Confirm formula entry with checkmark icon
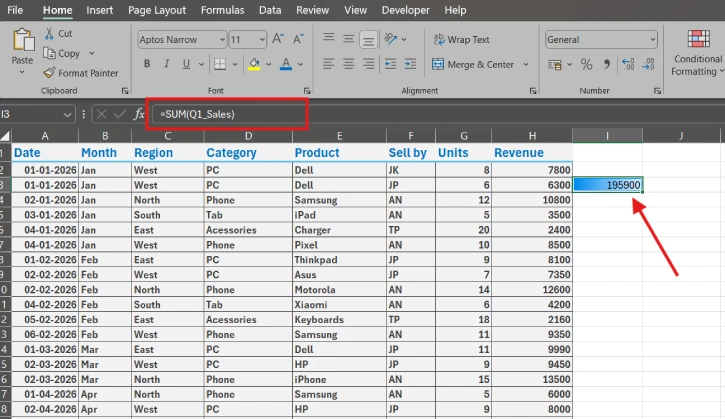The image size is (725, 419). click(x=120, y=114)
